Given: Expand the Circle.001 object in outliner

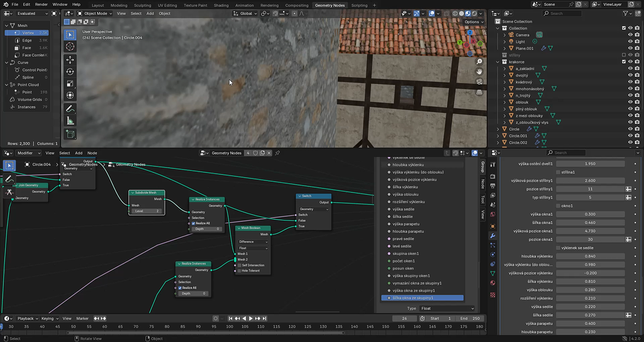Looking at the screenshot, I should 498,136.
